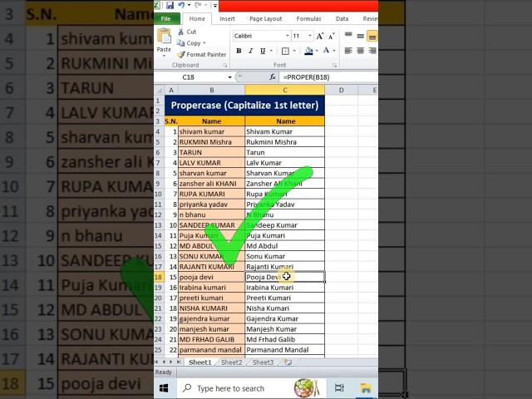The width and height of the screenshot is (532, 399).
Task: Switch to the Home ribbon tab
Action: pyautogui.click(x=197, y=18)
